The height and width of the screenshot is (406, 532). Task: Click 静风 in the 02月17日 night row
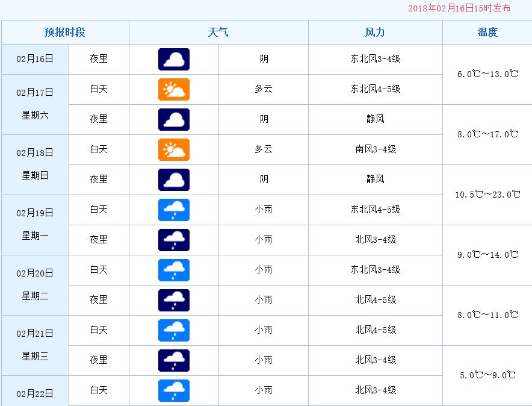376,119
